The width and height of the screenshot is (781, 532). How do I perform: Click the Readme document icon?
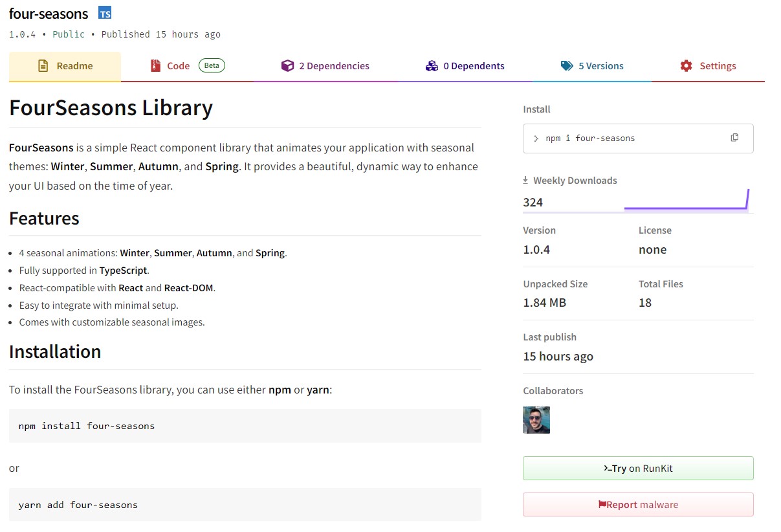click(43, 66)
